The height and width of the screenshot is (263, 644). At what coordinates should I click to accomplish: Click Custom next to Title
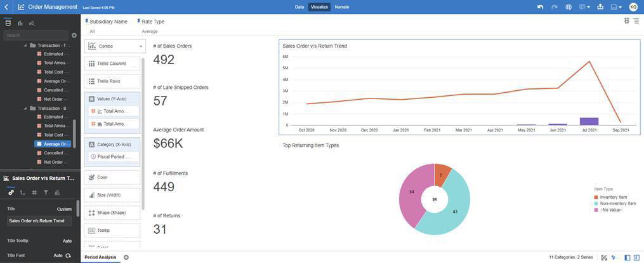[64, 209]
